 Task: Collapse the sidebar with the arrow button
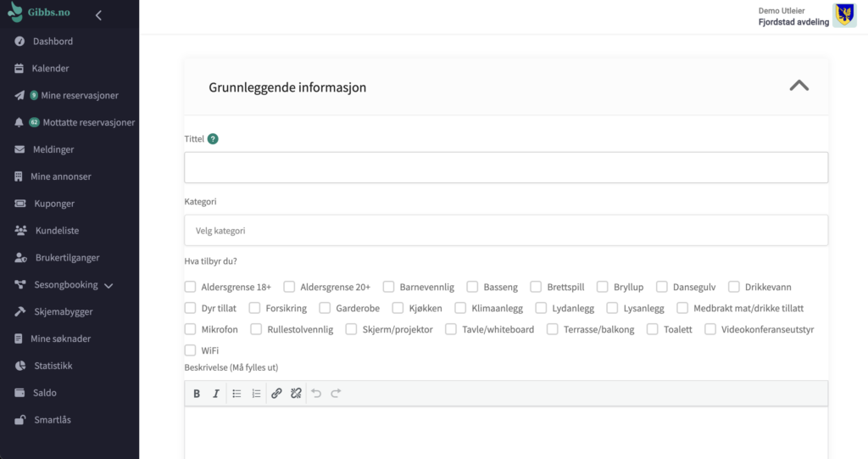pos(98,15)
